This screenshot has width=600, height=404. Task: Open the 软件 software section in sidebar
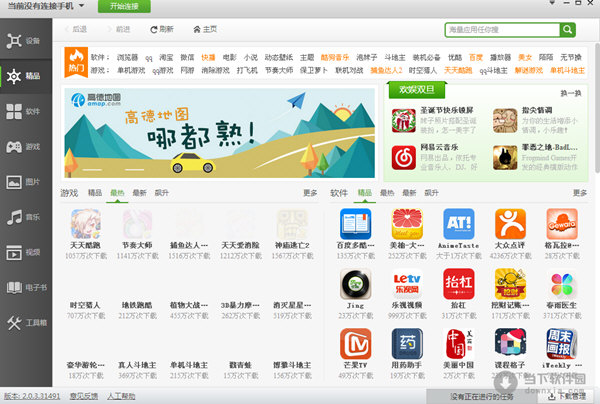coord(26,111)
